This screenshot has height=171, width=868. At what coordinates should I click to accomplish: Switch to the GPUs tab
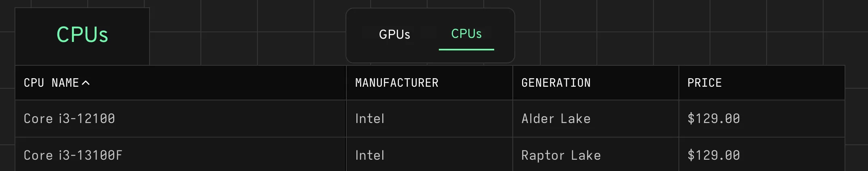click(394, 35)
